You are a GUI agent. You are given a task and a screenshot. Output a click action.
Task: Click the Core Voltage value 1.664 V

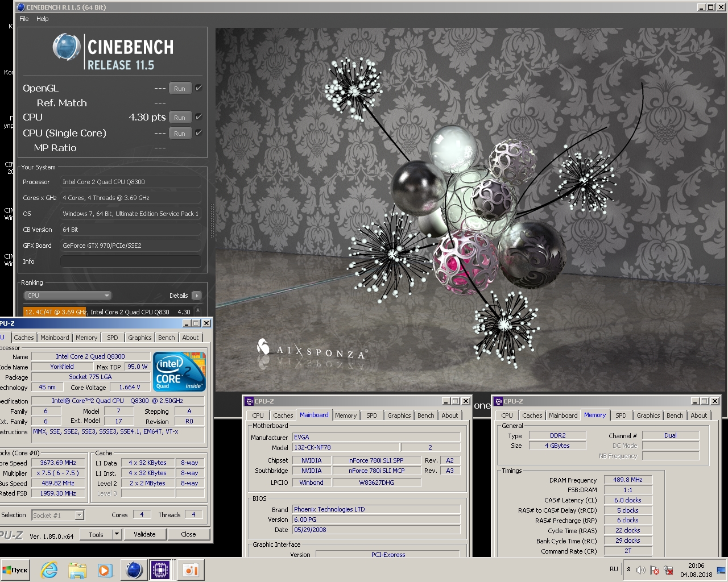130,387
